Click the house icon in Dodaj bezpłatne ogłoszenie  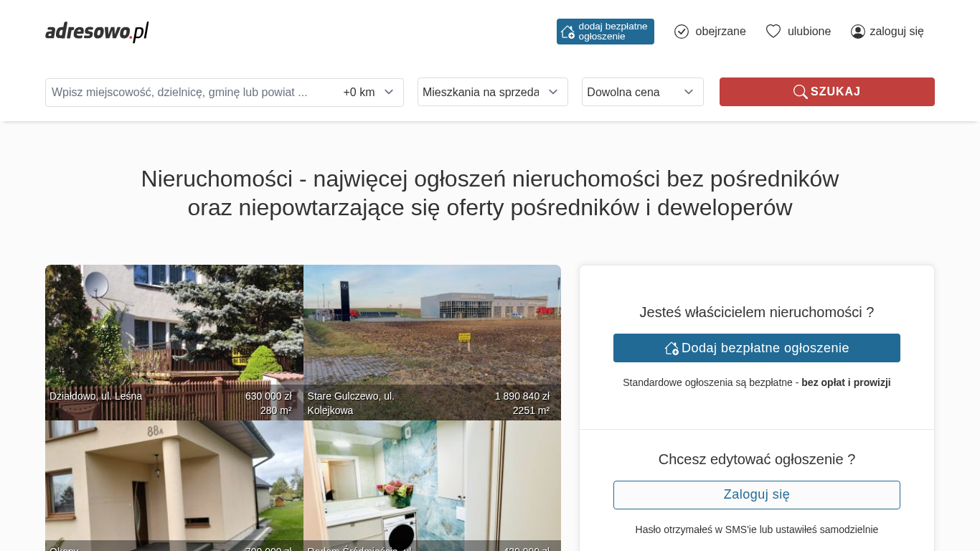(x=672, y=348)
